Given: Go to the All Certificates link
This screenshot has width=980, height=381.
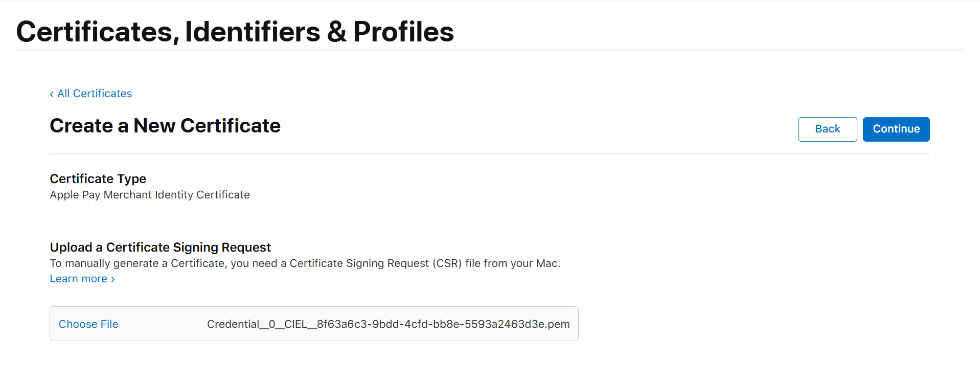Looking at the screenshot, I should pyautogui.click(x=95, y=94).
